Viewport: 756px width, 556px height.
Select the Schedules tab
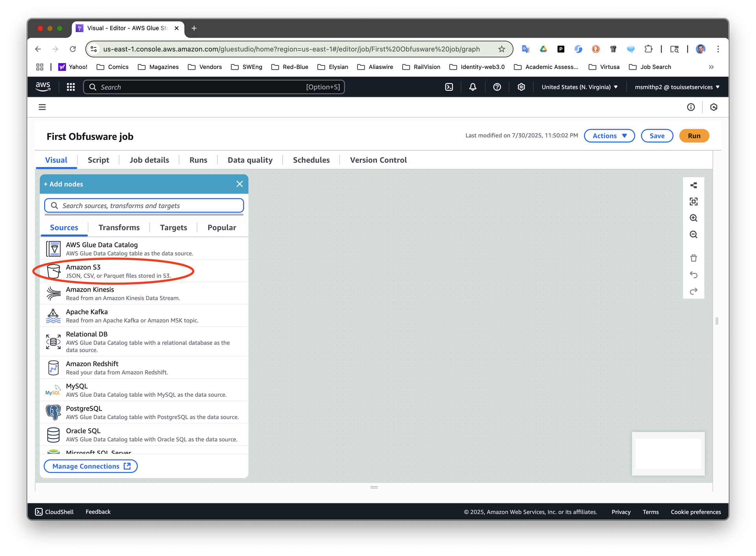311,160
